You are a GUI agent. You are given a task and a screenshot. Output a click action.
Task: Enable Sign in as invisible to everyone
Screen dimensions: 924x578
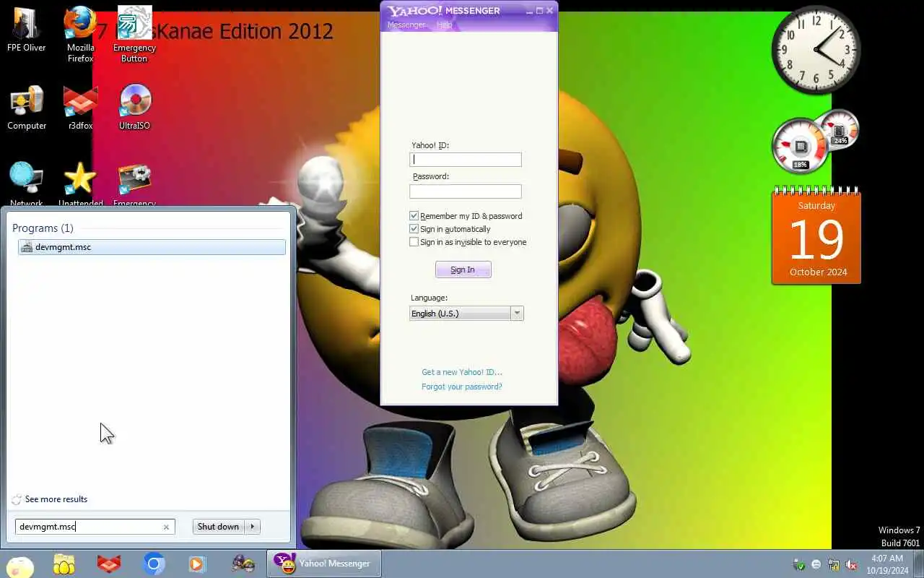point(414,242)
